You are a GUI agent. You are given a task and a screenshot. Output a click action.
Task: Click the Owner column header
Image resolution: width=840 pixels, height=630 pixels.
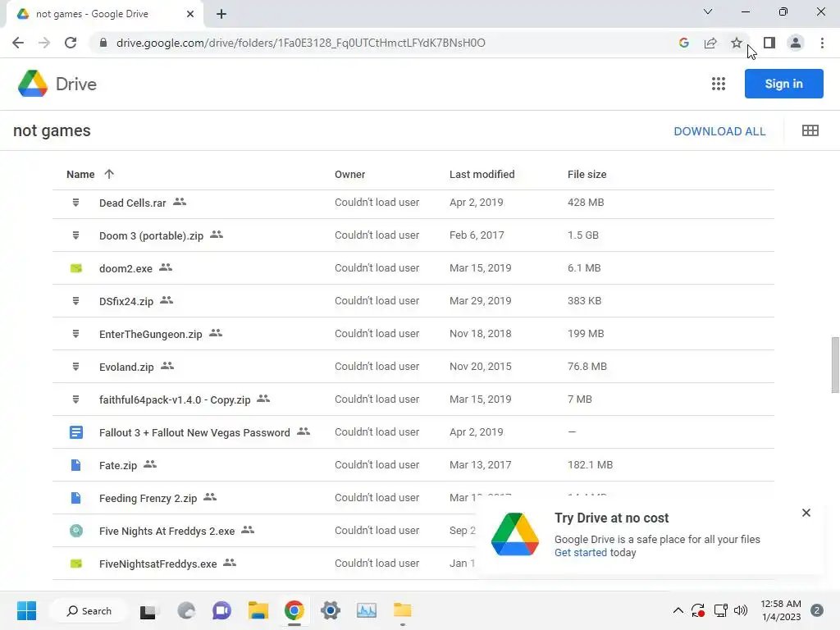pos(349,174)
